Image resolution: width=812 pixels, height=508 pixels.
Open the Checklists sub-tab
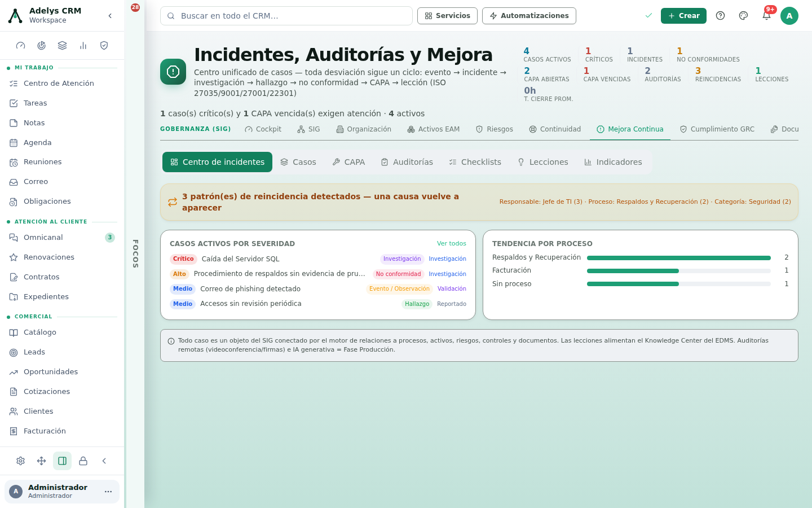click(475, 162)
